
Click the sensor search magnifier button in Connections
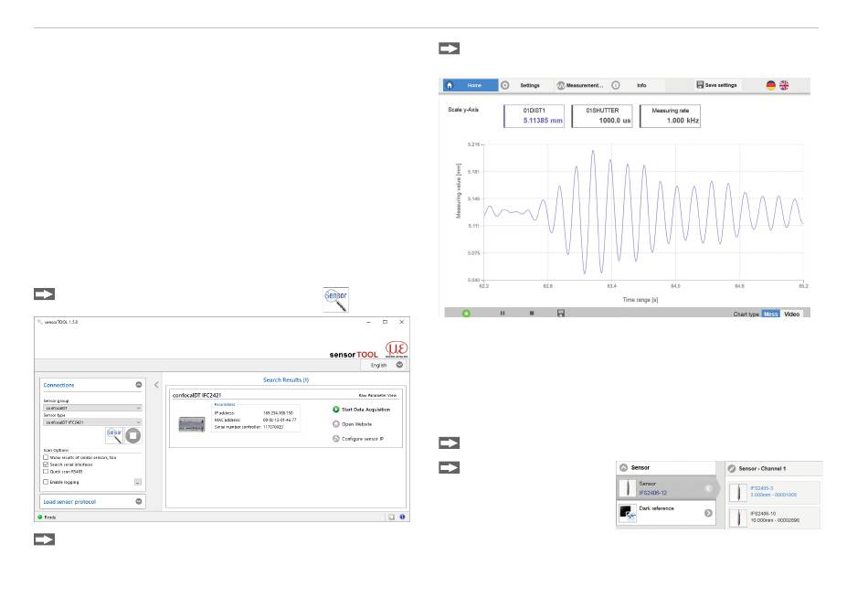coord(114,435)
